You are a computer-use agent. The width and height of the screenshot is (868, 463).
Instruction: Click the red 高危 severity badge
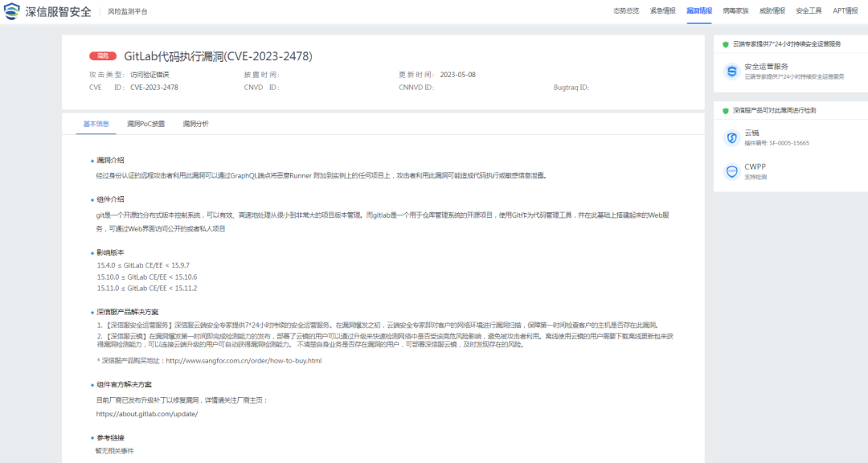(x=103, y=56)
